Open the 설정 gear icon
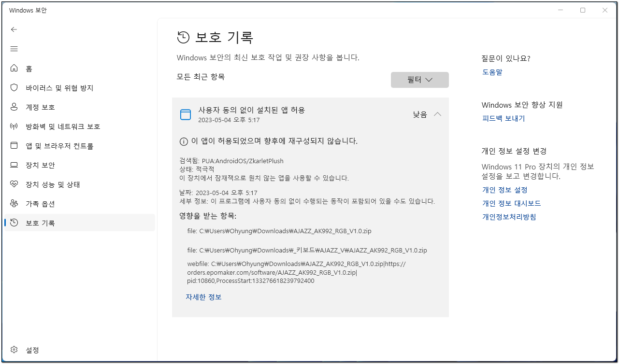 click(x=14, y=350)
